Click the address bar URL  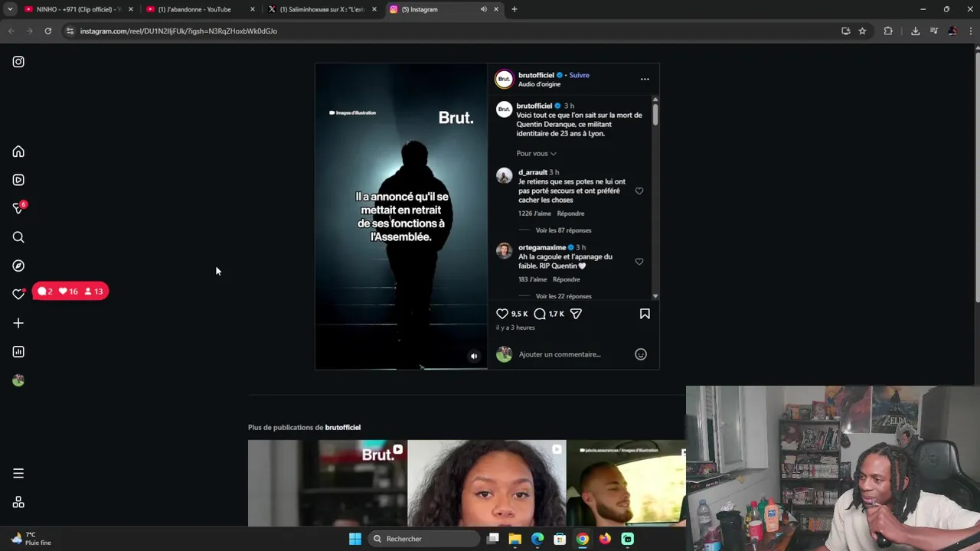tap(178, 31)
